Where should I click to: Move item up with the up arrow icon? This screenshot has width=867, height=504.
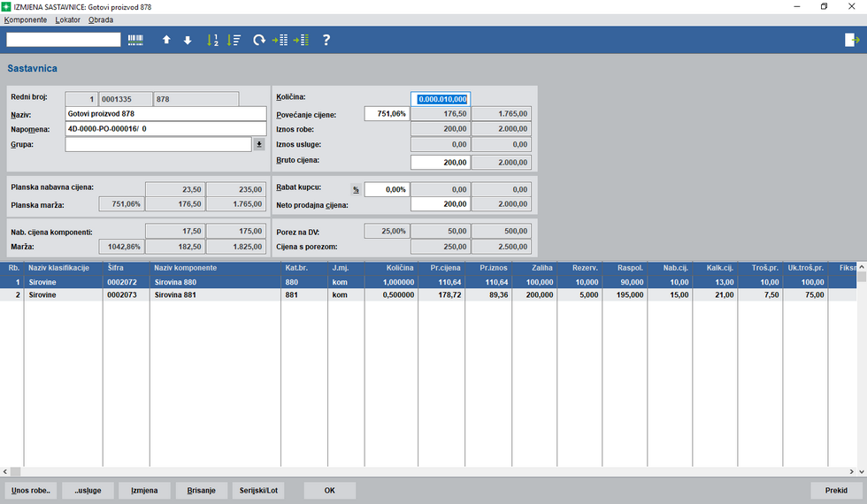[166, 40]
